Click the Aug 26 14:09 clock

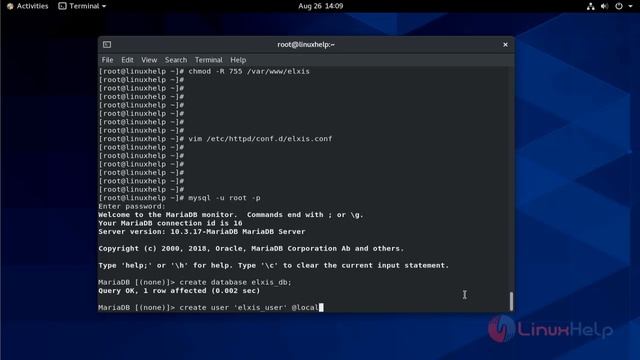(320, 6)
